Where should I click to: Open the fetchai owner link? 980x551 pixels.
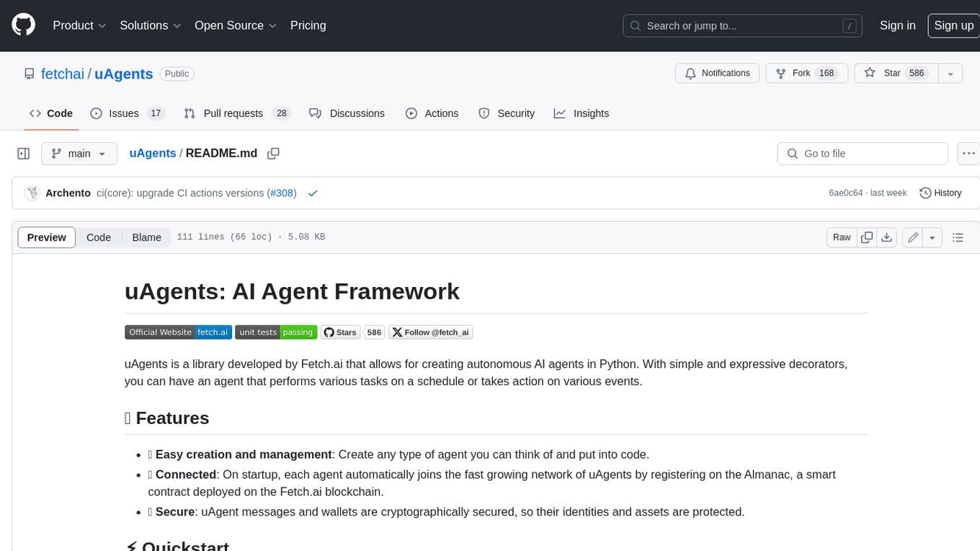pyautogui.click(x=63, y=74)
